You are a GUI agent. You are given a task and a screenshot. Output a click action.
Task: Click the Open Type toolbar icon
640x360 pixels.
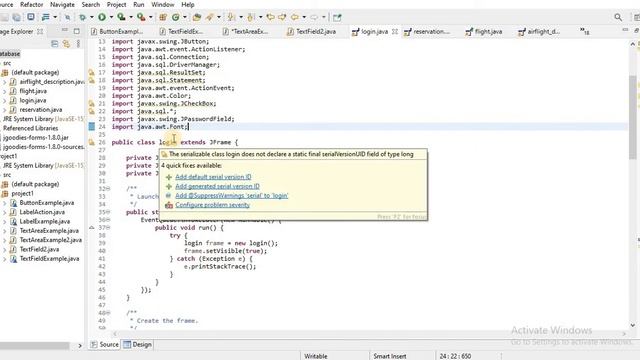coord(197,17)
